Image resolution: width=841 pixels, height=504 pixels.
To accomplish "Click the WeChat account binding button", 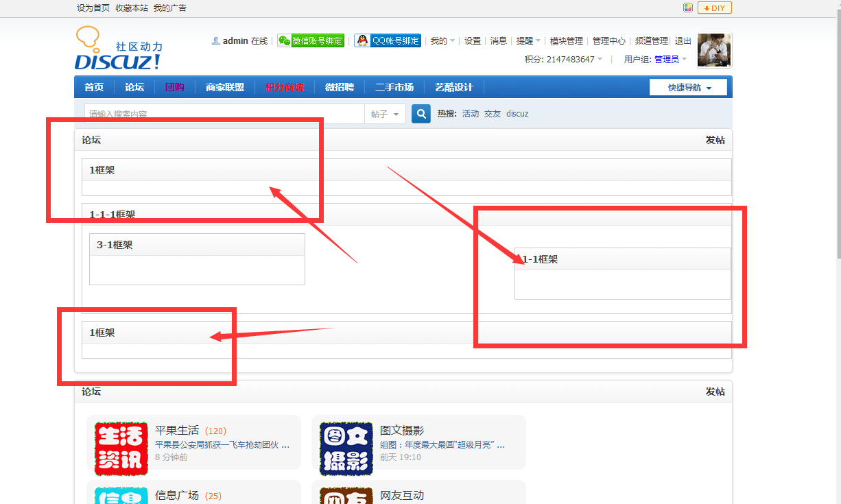I will point(311,41).
